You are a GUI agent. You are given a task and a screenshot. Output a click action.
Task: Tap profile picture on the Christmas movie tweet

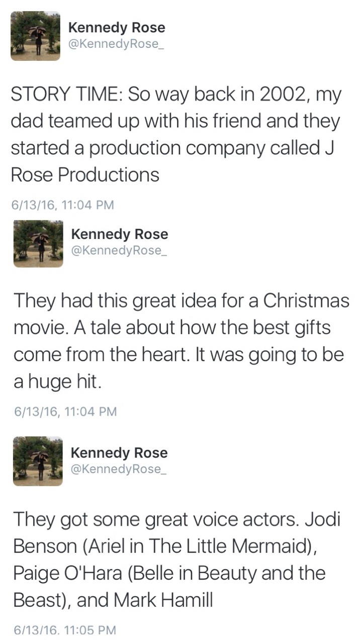coord(38,244)
